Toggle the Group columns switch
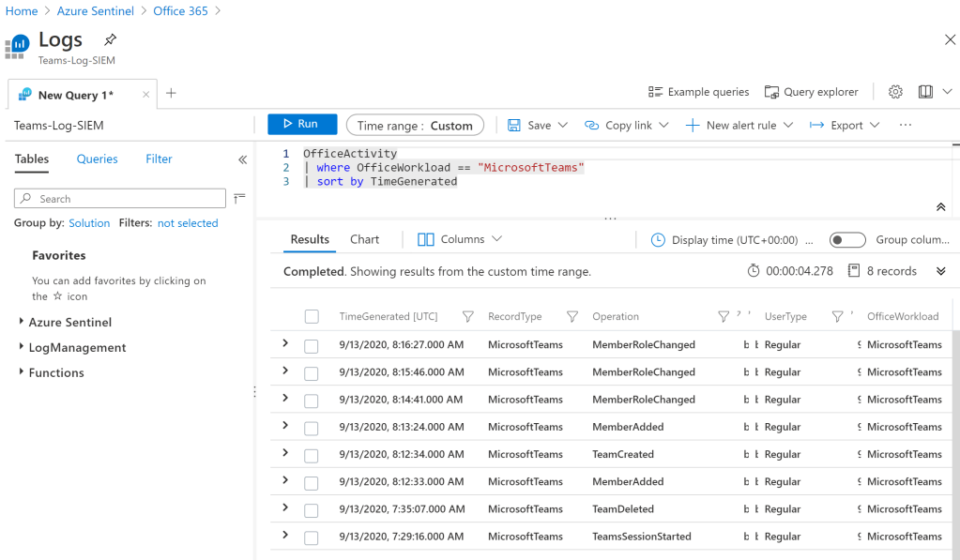 tap(846, 240)
